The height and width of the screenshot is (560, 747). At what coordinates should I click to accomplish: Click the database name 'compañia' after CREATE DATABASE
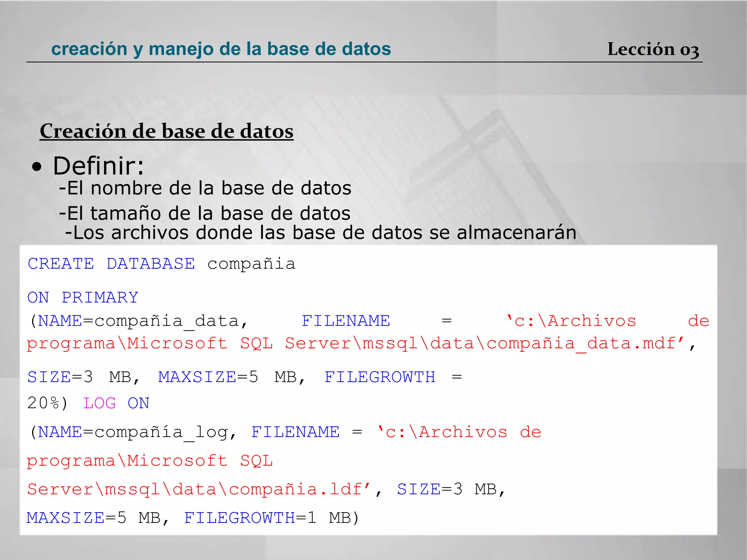coord(251,264)
